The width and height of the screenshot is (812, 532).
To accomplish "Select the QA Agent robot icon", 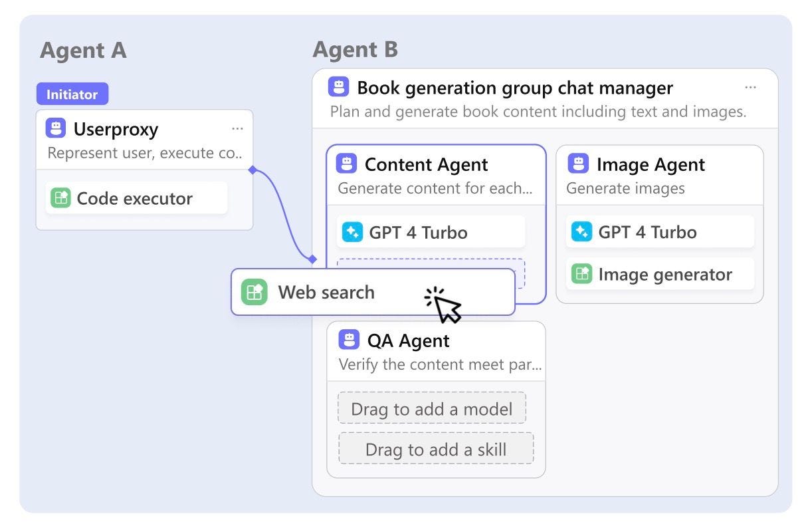I will pos(348,340).
